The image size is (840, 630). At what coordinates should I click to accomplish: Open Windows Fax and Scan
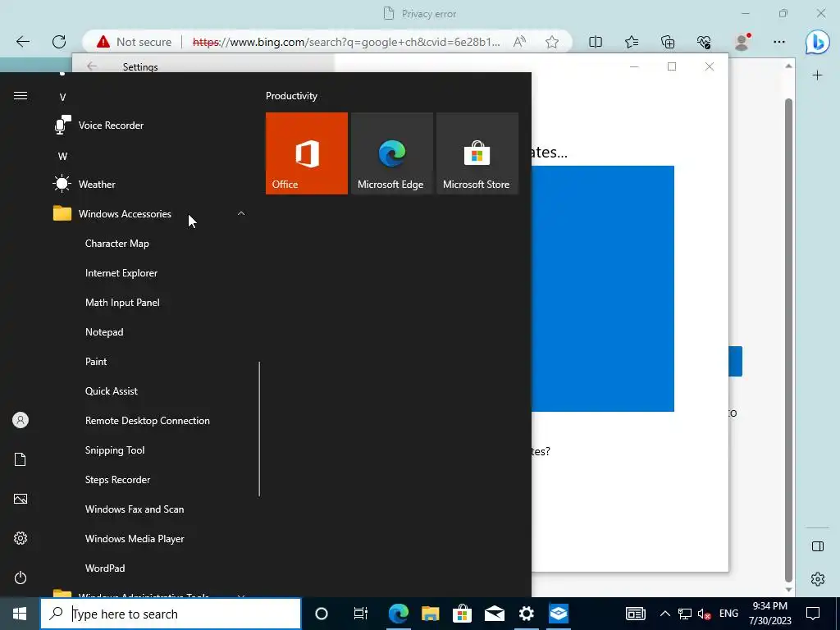click(135, 509)
